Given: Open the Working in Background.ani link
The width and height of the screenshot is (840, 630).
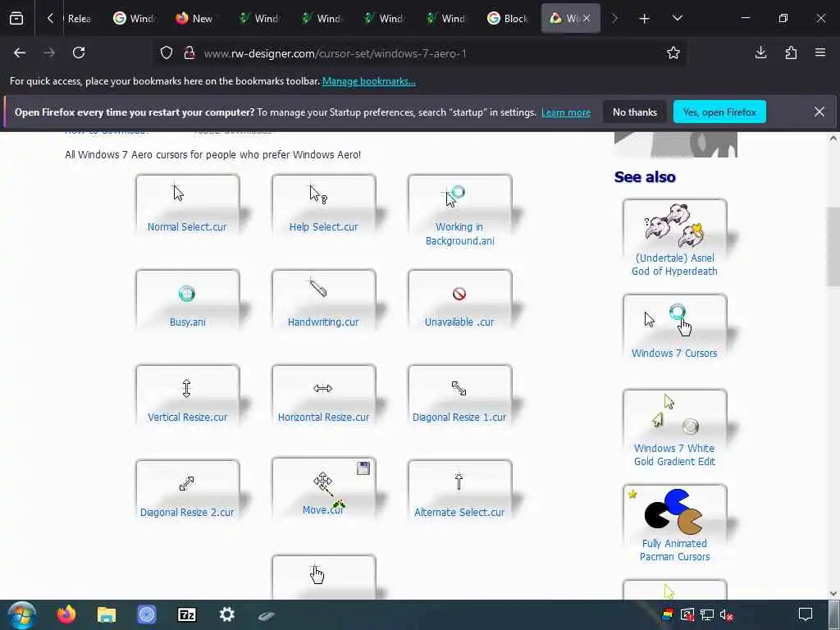Looking at the screenshot, I should tap(459, 234).
